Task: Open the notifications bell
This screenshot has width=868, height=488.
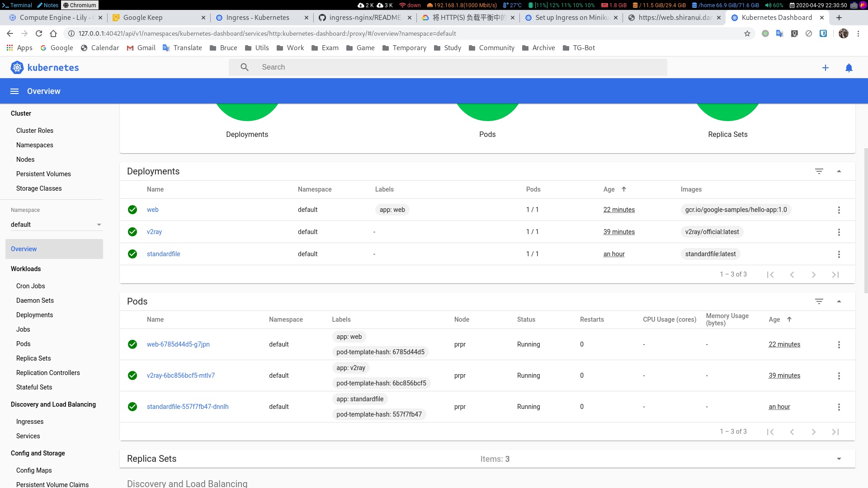Action: click(x=849, y=68)
